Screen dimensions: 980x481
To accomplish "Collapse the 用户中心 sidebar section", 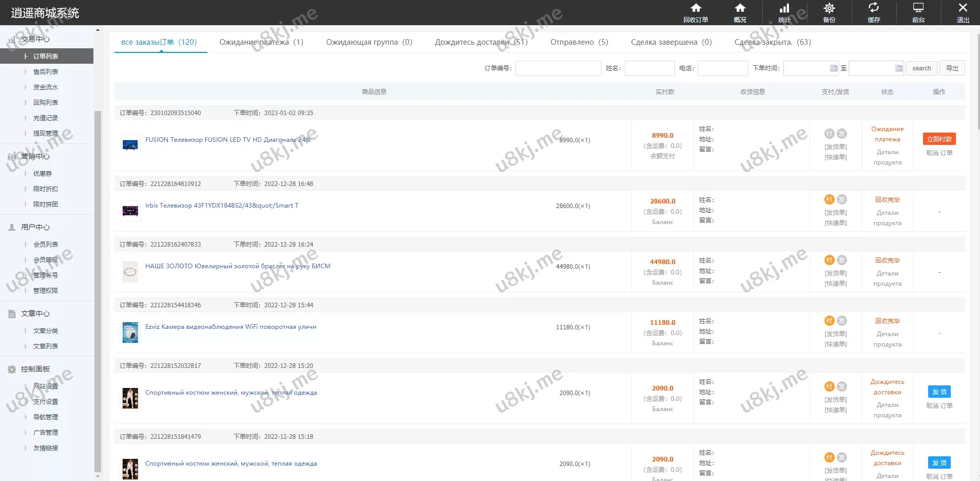I will pyautogui.click(x=35, y=227).
